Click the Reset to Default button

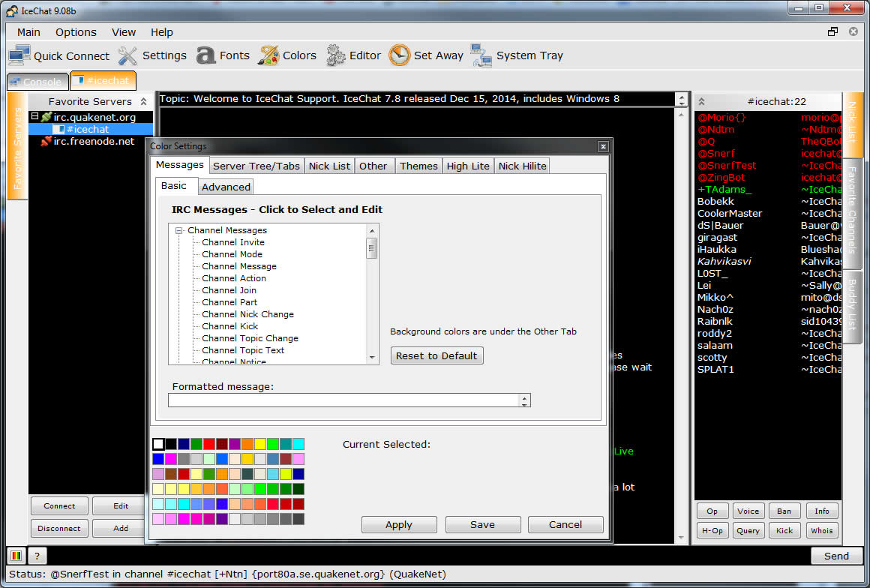(437, 355)
